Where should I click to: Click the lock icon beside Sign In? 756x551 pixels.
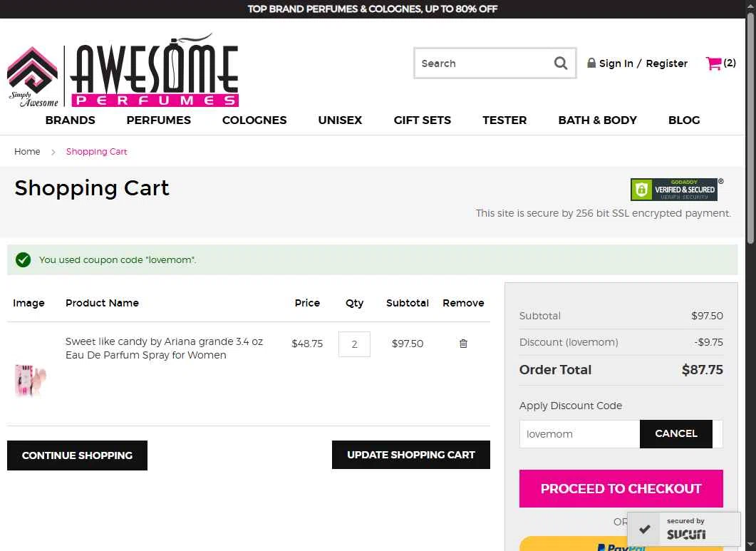[591, 63]
